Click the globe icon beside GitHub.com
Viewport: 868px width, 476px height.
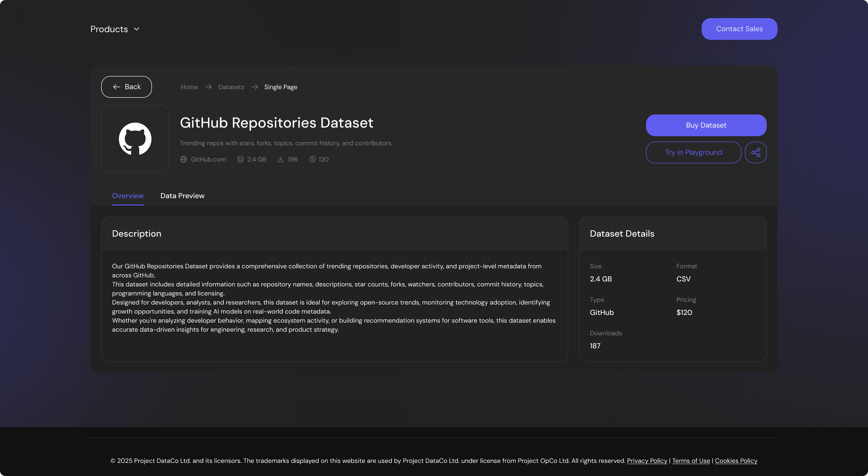pyautogui.click(x=184, y=159)
